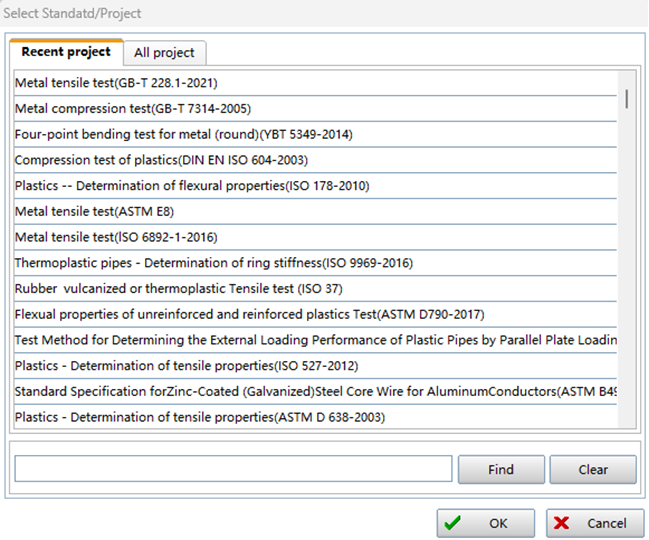Click the search text input field
Image resolution: width=649 pixels, height=540 pixels.
tap(234, 469)
